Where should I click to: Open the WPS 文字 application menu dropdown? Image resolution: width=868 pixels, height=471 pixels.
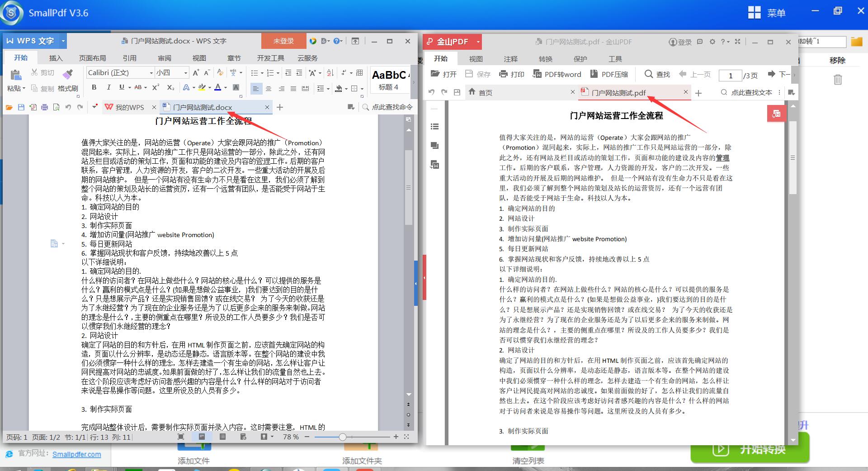click(63, 41)
